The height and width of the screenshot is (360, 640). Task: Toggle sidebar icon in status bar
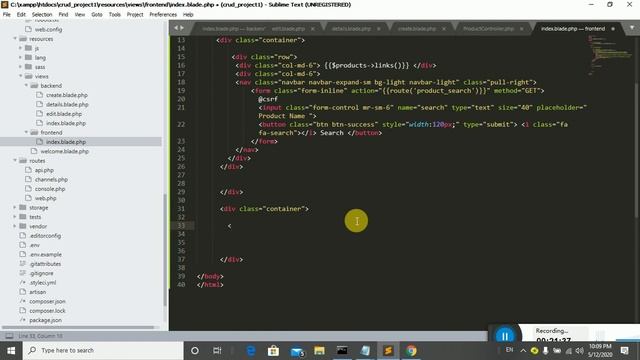click(x=9, y=336)
